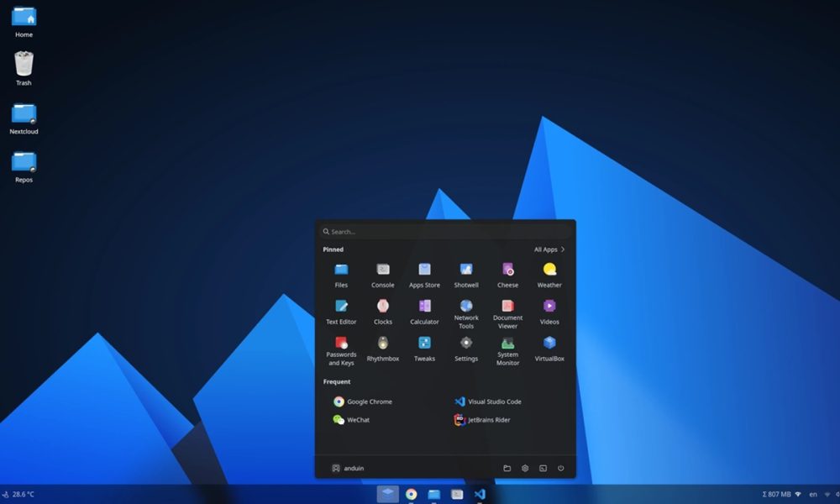Expand All Apps list
This screenshot has height=504, width=840.
click(549, 249)
